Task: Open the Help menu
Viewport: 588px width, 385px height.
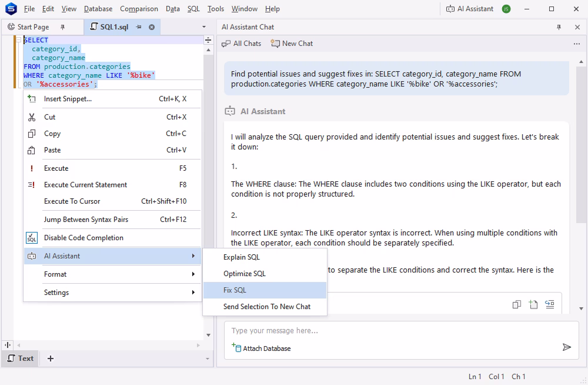Action: [272, 9]
